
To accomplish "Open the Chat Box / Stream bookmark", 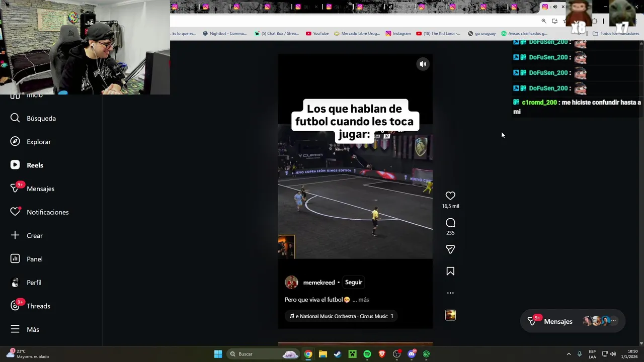I will [277, 34].
